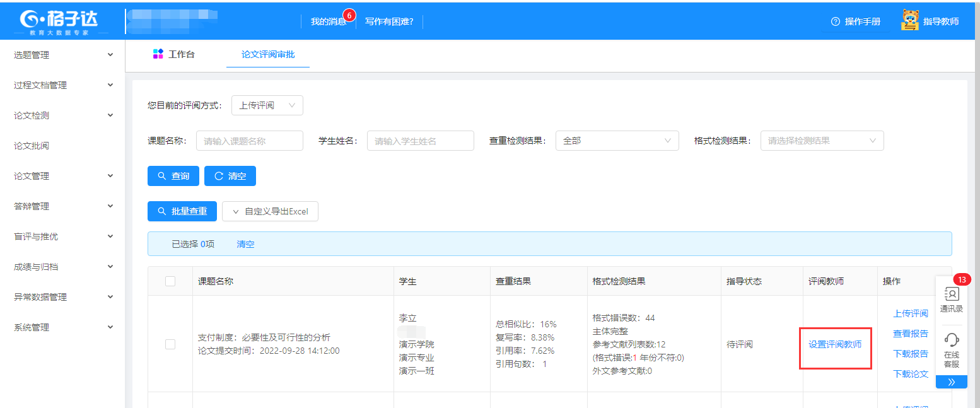Open 操作手册 help icon
The width and height of the screenshot is (980, 408).
click(x=836, y=21)
